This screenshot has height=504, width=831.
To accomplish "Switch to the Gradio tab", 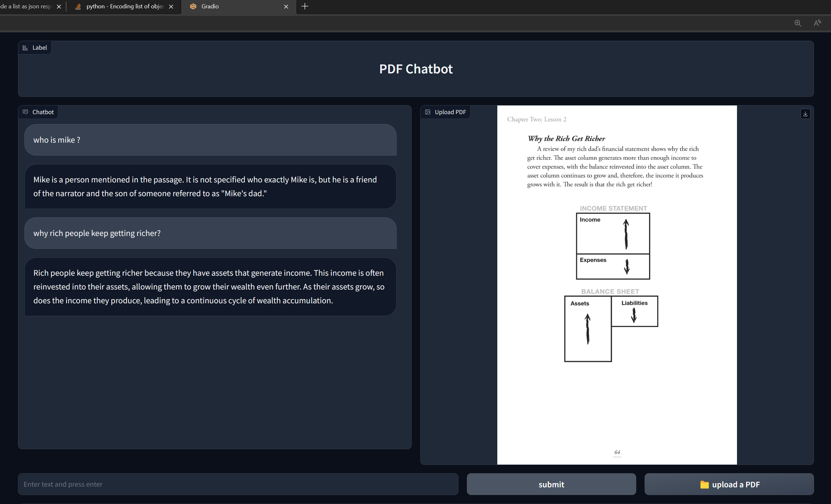I will (239, 6).
